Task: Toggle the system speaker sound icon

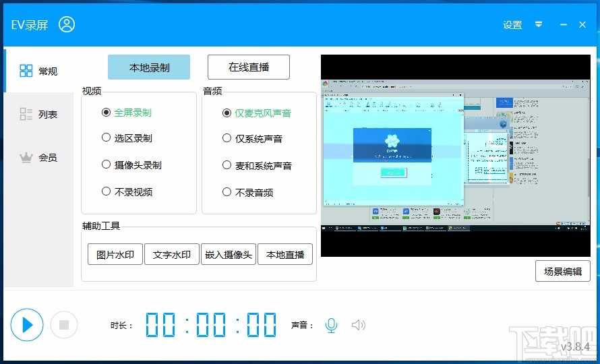Action: [x=359, y=326]
